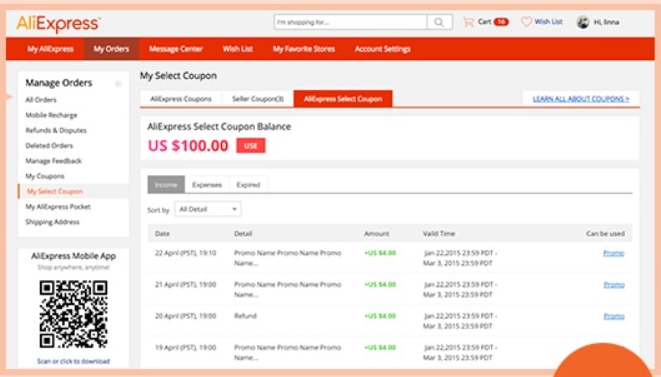Open Wish List in red nav bar

pyautogui.click(x=238, y=49)
